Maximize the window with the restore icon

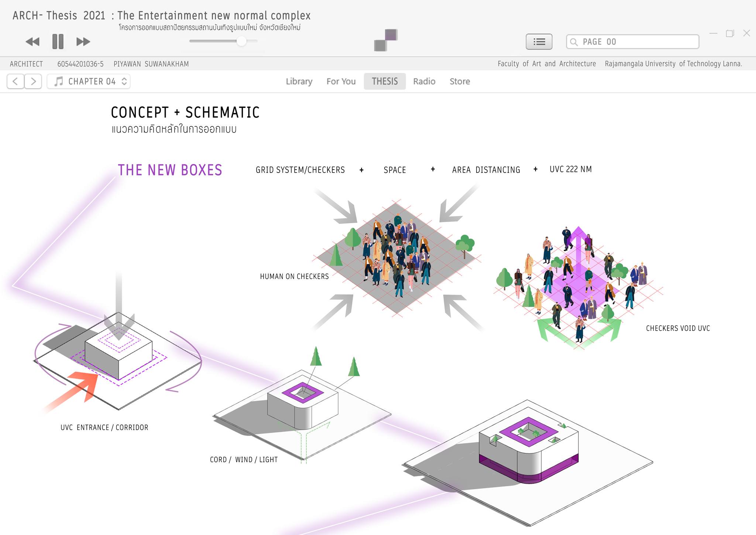pyautogui.click(x=730, y=34)
